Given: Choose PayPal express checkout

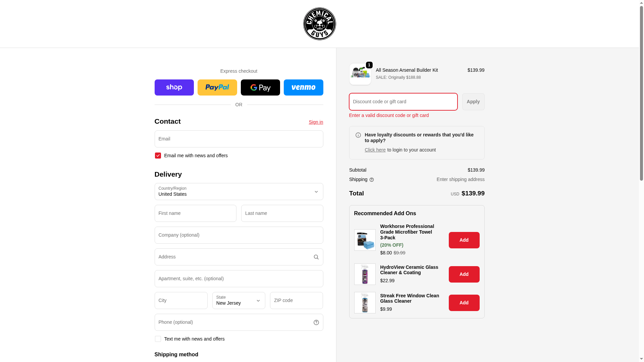Looking at the screenshot, I should click(217, 87).
